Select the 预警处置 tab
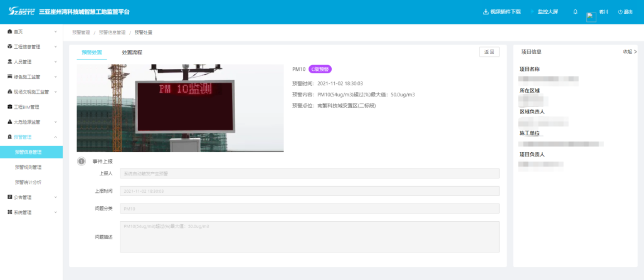The height and width of the screenshot is (280, 644). click(x=92, y=52)
